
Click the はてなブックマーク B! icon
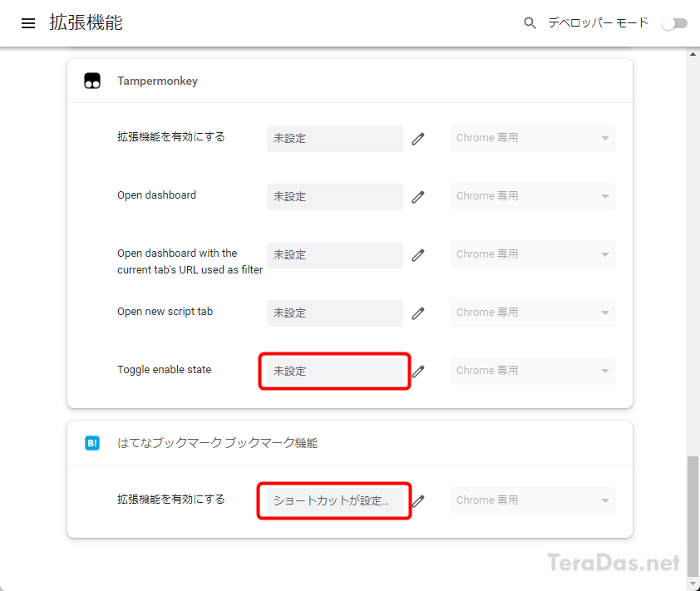tap(92, 443)
